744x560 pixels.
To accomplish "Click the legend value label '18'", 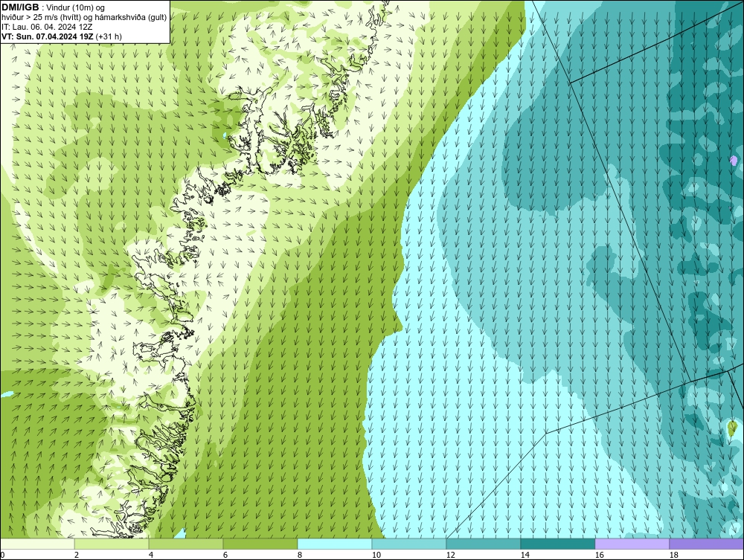I will coord(674,555).
